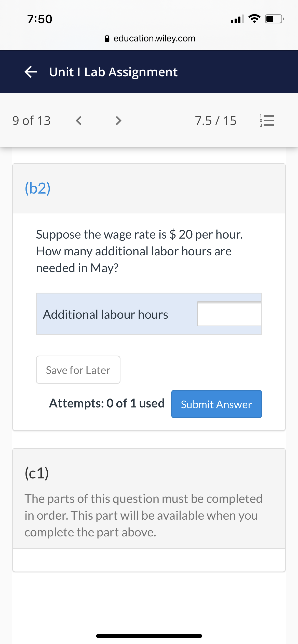This screenshot has height=644, width=298.
Task: Tap the Wi-Fi status icon
Action: click(254, 19)
